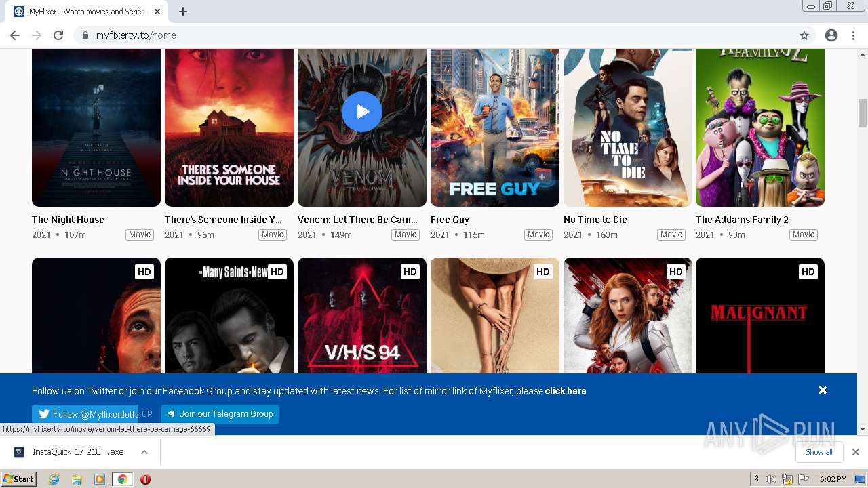The height and width of the screenshot is (488, 868).
Task: Open Malignant movie poster
Action: click(x=760, y=316)
